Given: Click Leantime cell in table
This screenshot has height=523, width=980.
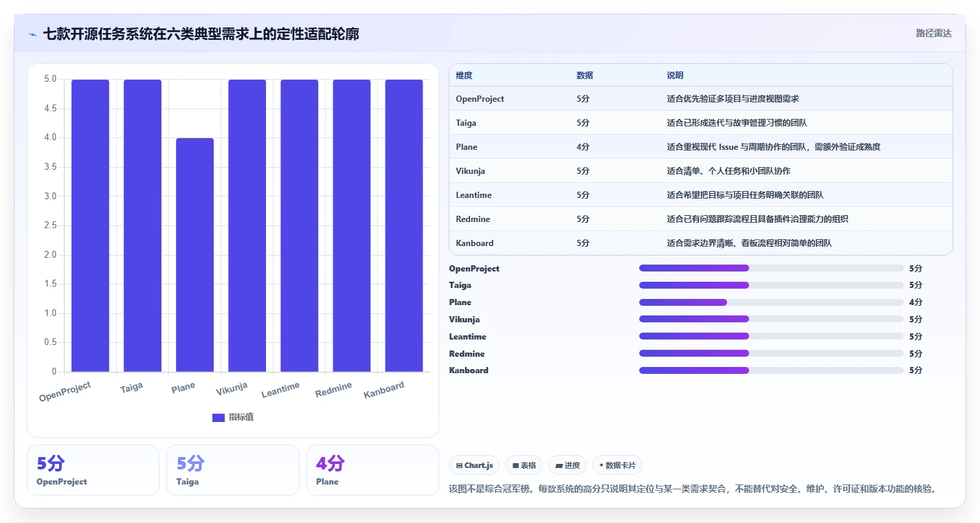Looking at the screenshot, I should [474, 195].
